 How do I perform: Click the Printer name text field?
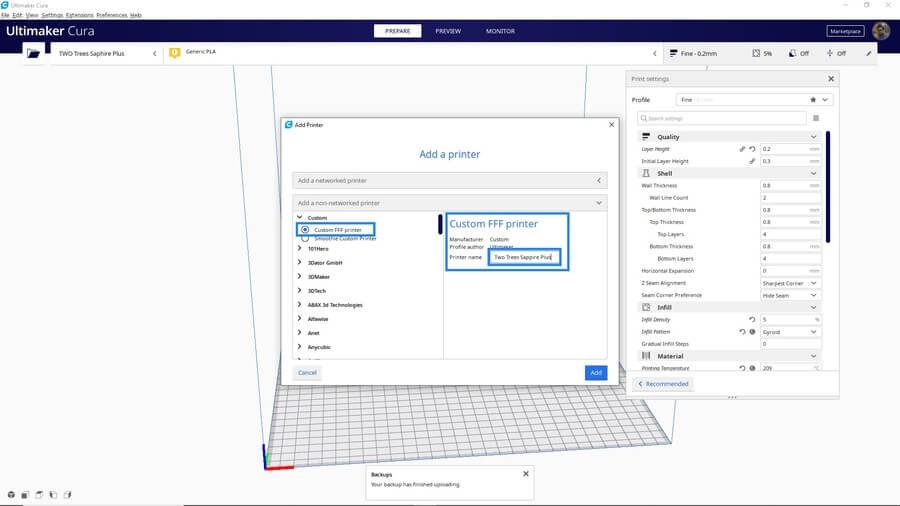[524, 257]
